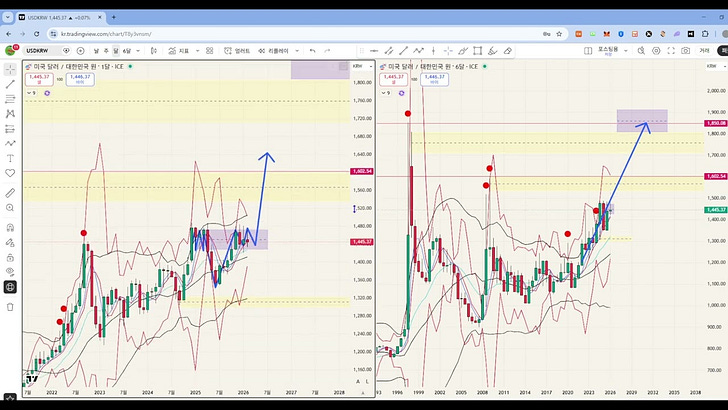The image size is (728, 410).
Task: Click the eye icon beside USDKRW symbol
Action: click(x=66, y=51)
